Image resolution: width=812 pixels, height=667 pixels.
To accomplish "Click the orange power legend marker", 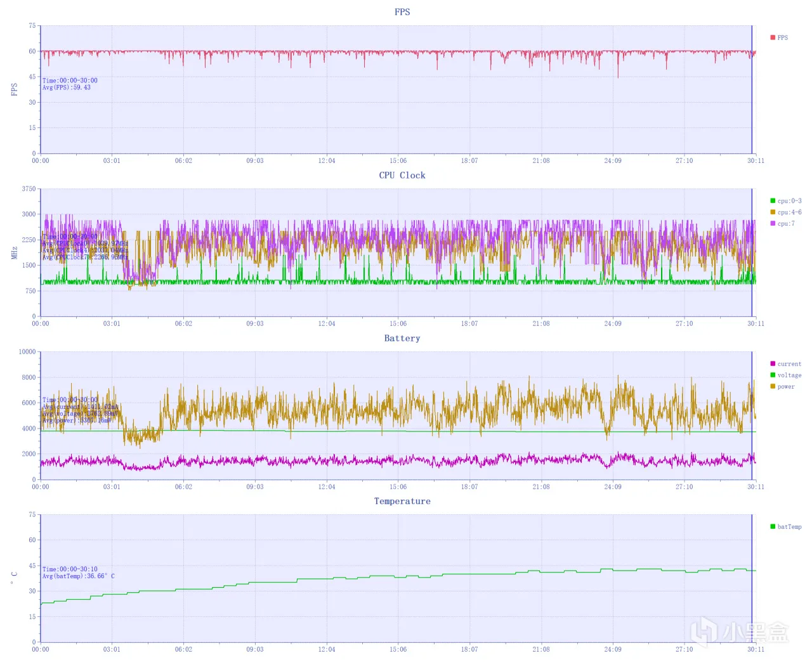I will point(773,386).
